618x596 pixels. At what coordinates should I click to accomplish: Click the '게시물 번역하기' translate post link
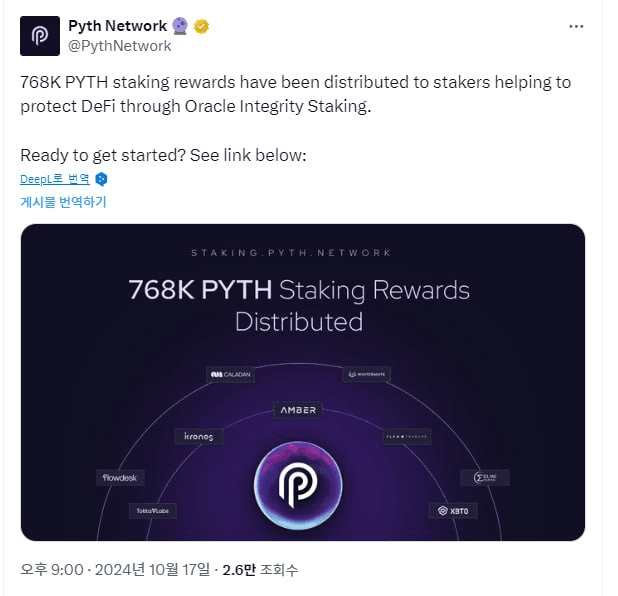point(64,202)
